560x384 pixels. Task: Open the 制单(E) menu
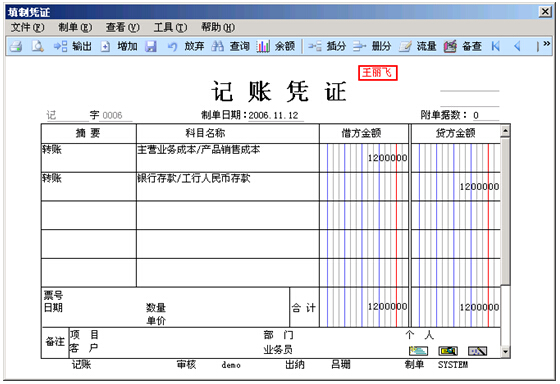[75, 27]
